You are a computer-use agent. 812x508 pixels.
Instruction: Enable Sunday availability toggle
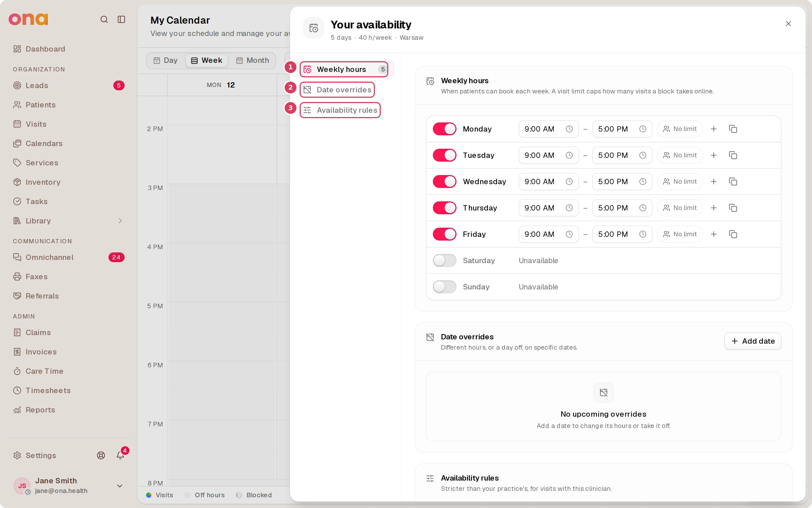[444, 287]
